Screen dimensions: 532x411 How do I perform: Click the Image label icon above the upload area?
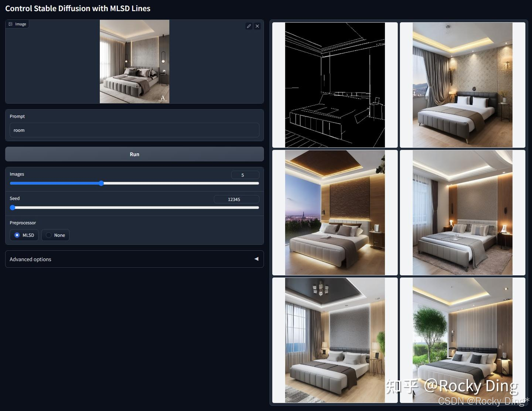click(10, 24)
